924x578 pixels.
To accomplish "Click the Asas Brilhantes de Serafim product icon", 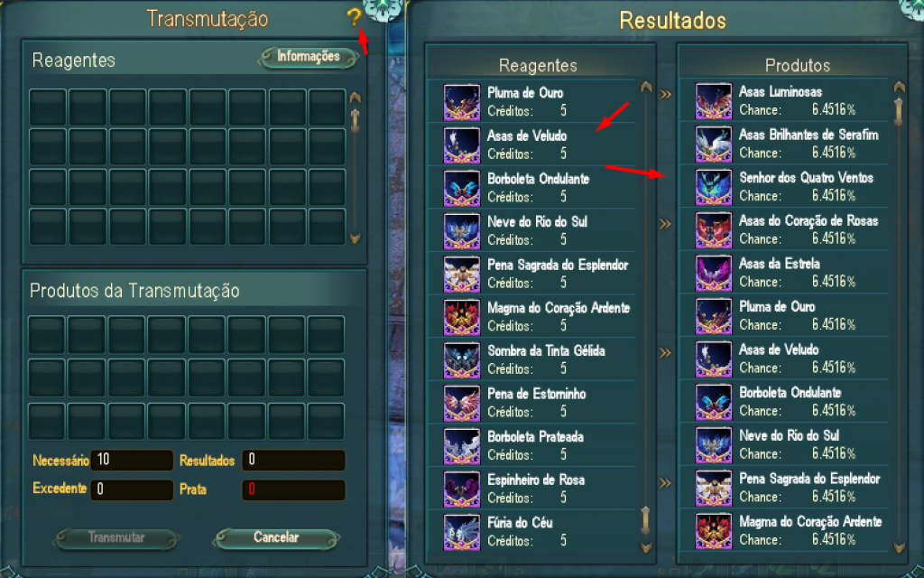I will [x=714, y=144].
